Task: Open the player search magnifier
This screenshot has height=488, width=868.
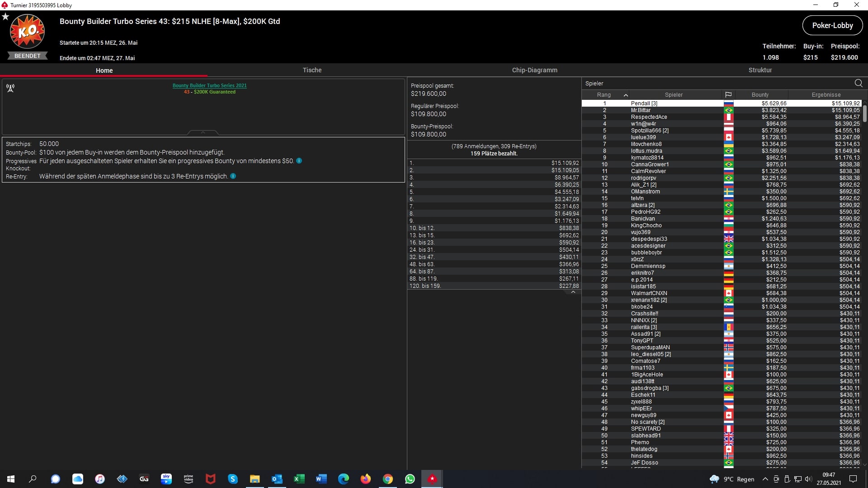Action: (858, 83)
